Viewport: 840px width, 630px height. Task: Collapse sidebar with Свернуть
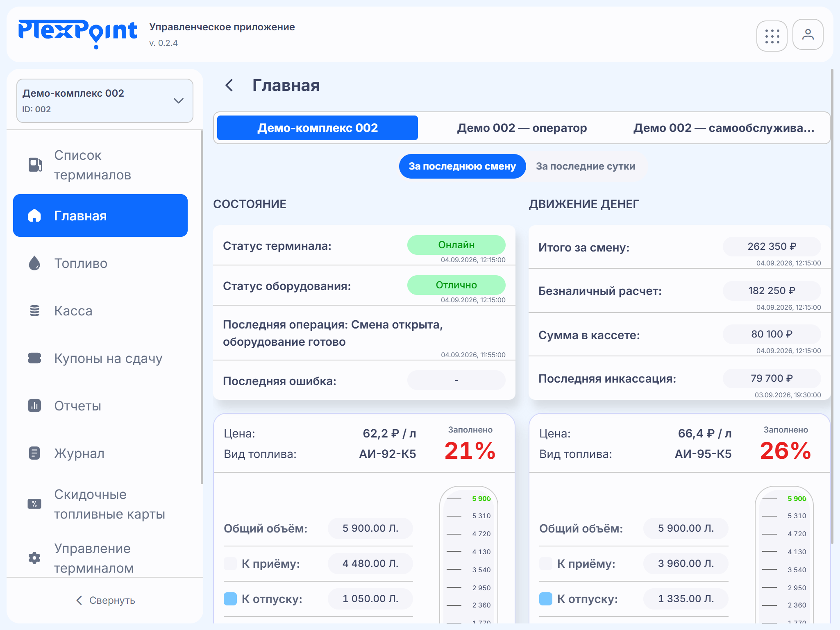click(105, 600)
